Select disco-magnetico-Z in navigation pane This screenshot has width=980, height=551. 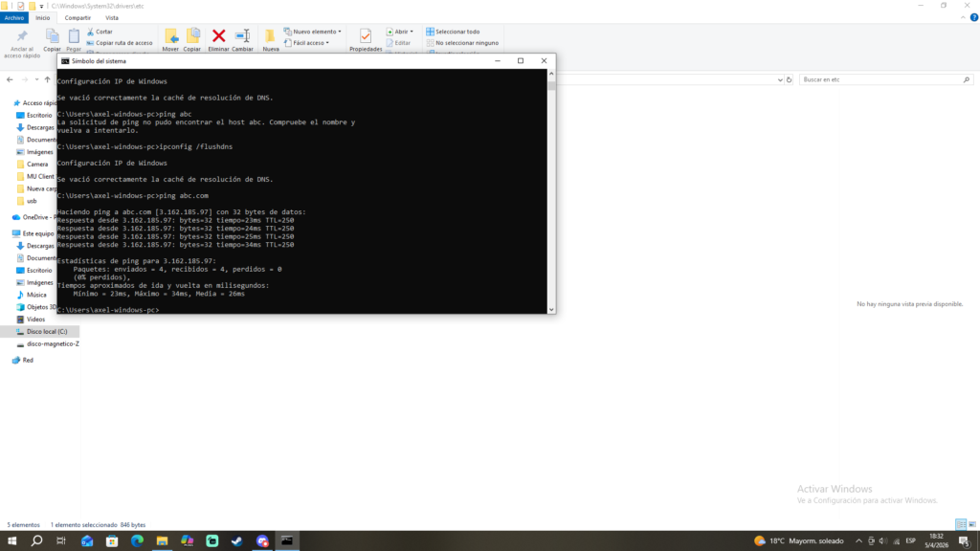click(x=53, y=343)
